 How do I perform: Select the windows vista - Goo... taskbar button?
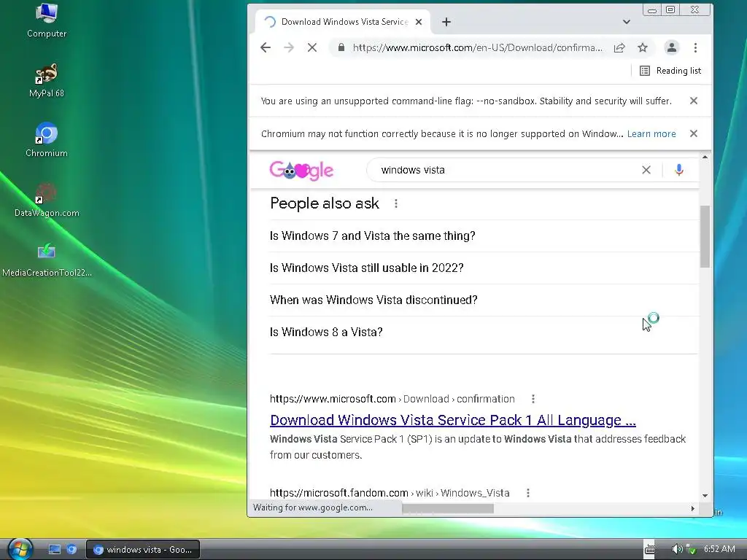pyautogui.click(x=143, y=550)
